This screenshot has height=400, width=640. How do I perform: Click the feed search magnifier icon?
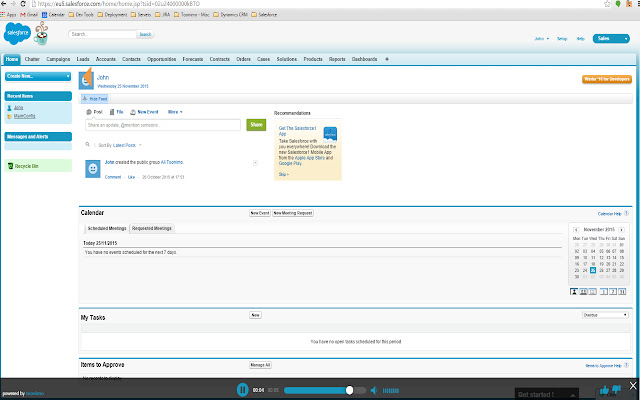(87, 144)
